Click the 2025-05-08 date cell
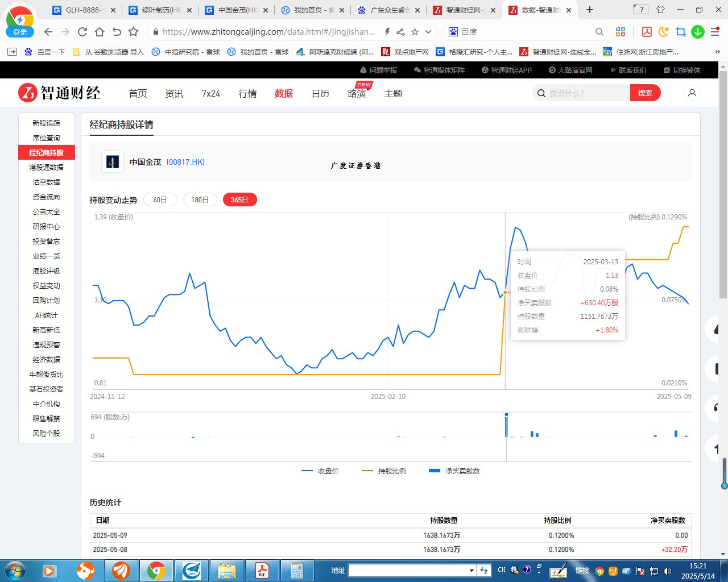728x582 pixels. click(x=110, y=550)
